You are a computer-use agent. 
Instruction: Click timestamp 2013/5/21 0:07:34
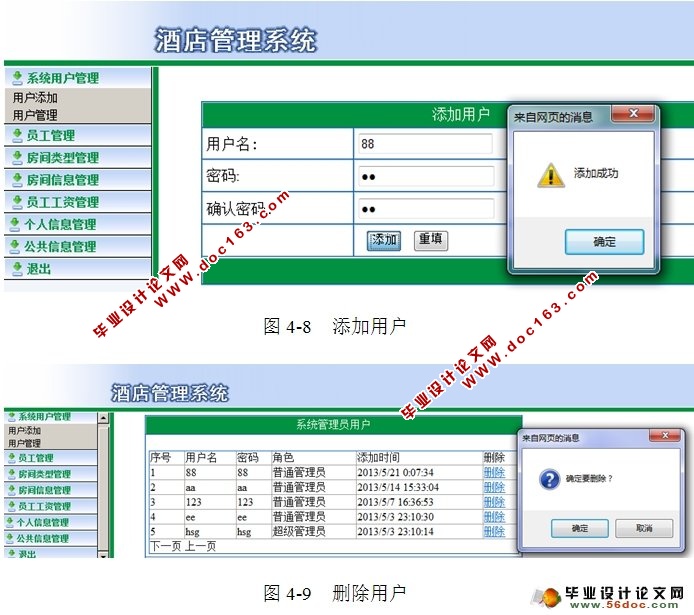tap(396, 473)
